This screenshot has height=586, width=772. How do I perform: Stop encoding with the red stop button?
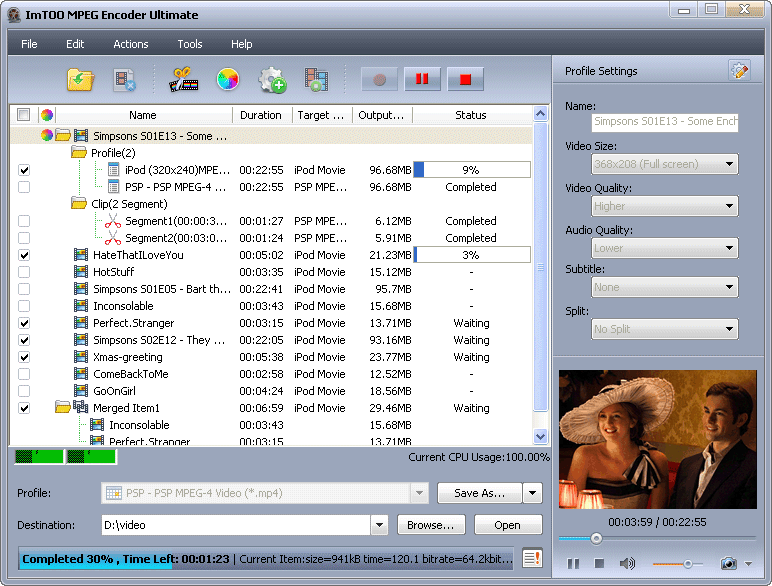point(465,79)
